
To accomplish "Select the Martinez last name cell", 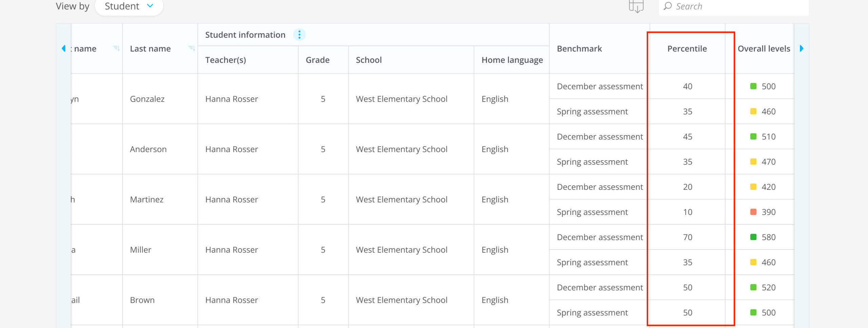I will [160, 199].
